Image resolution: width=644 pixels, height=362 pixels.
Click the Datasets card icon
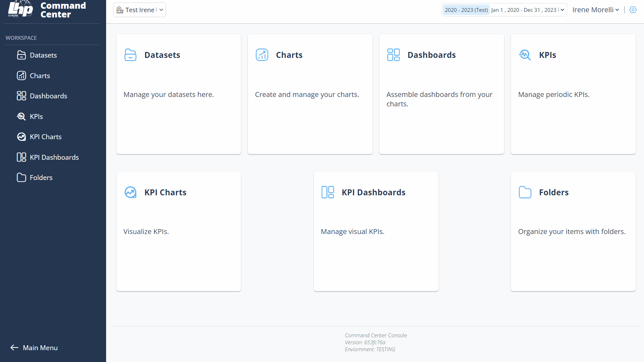tap(131, 55)
